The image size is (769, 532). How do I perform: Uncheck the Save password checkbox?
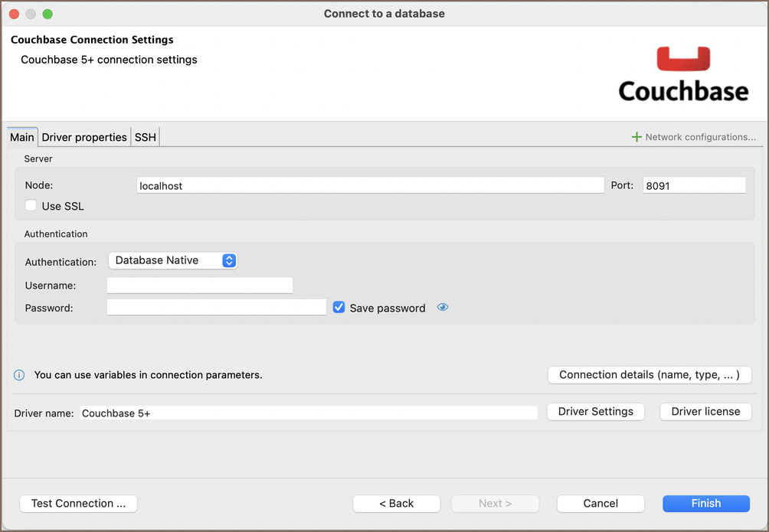(339, 308)
